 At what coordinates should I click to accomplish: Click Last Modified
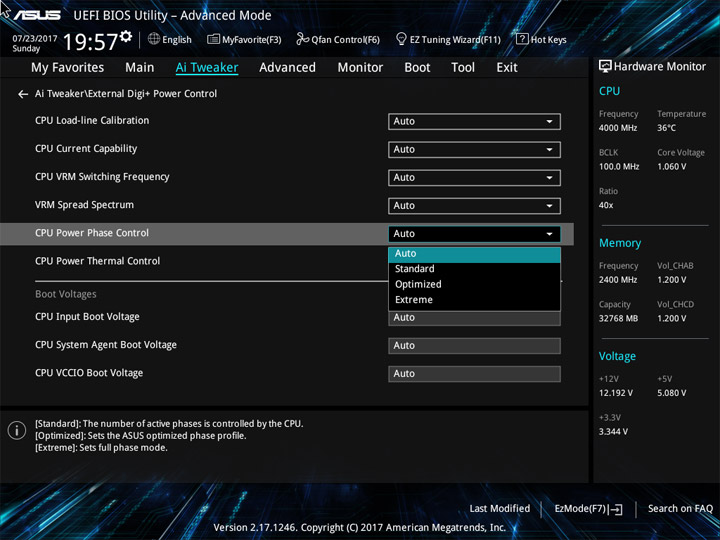pos(500,509)
